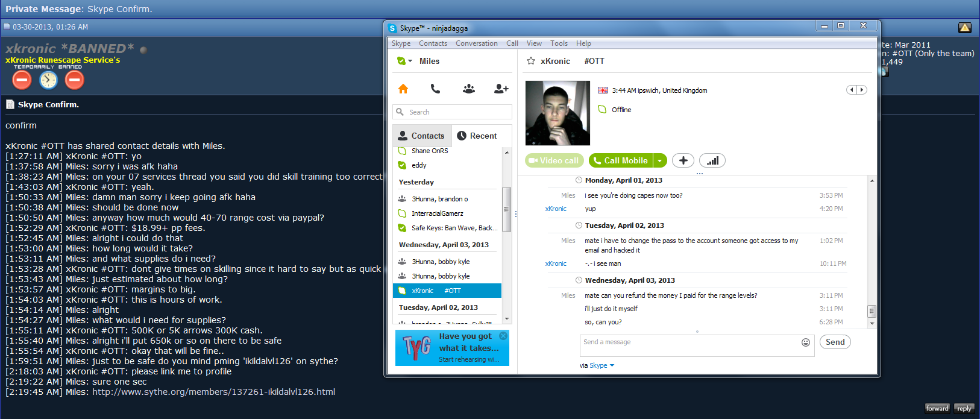Click xKronic sender name beside 'yup' message
Screen dimensions: 980x419
556,209
